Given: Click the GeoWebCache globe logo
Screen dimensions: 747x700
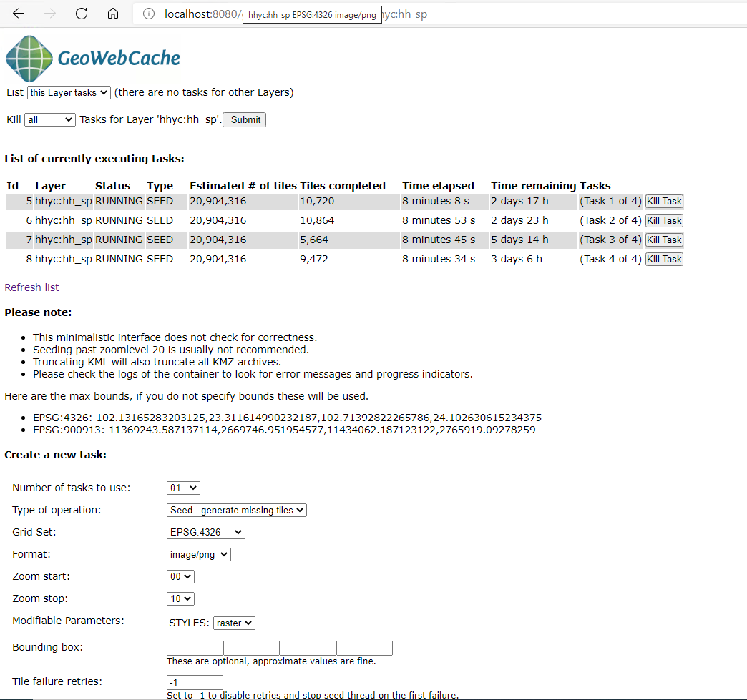Looking at the screenshot, I should point(29,59).
